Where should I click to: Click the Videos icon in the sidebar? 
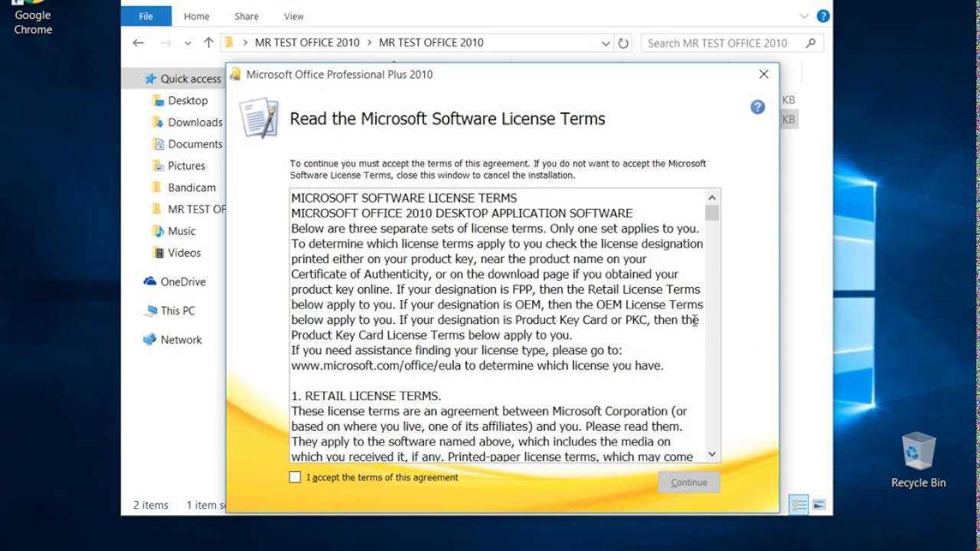pyautogui.click(x=158, y=253)
